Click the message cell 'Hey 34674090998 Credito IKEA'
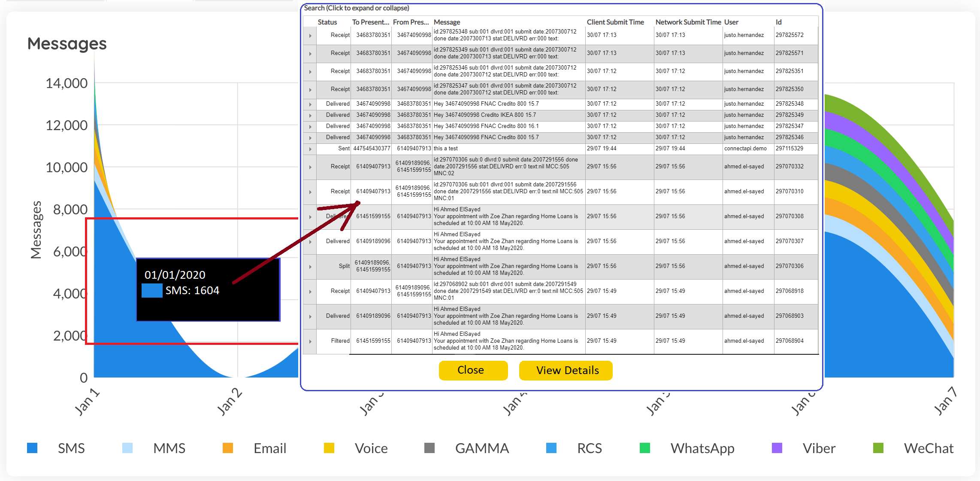The height and width of the screenshot is (481, 980). 485,115
